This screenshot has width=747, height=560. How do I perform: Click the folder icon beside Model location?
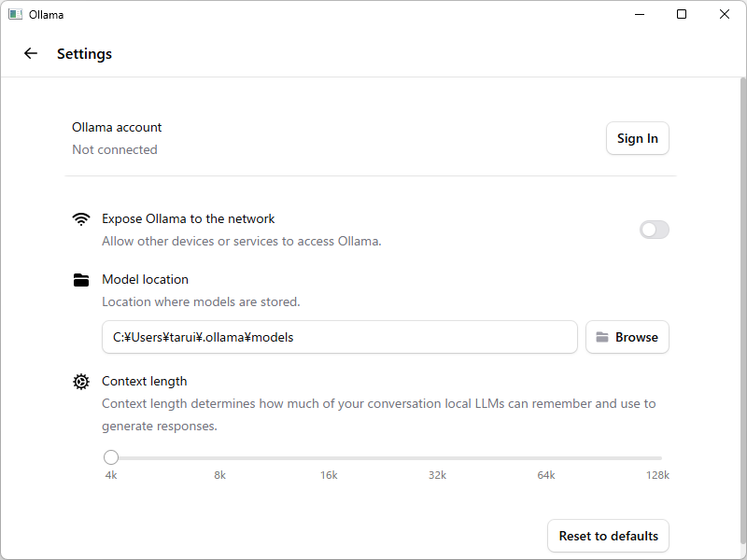click(x=81, y=280)
